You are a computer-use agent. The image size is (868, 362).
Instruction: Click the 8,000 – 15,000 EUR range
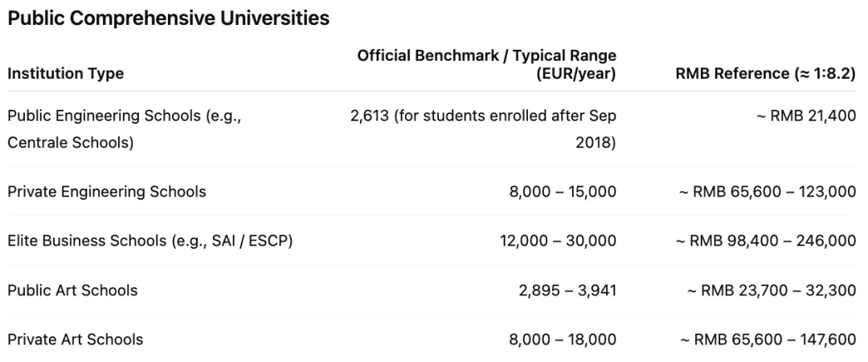click(563, 192)
